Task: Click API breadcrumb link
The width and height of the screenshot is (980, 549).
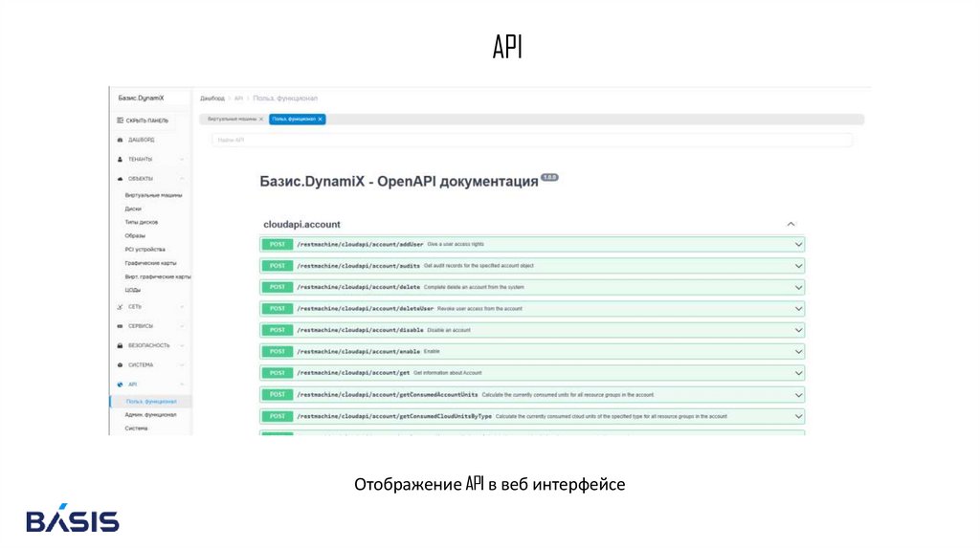Action: pos(238,99)
